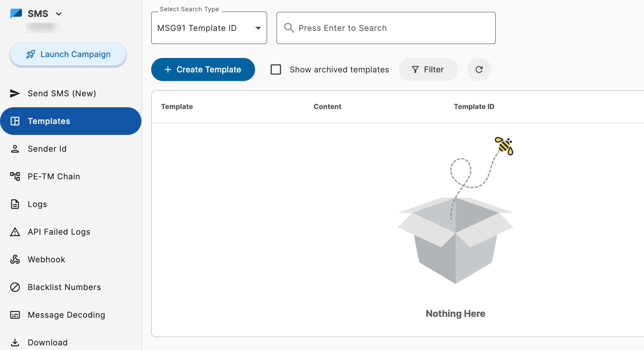Click the Webhook sidebar icon
Viewport: 644px width, 350px height.
point(15,259)
